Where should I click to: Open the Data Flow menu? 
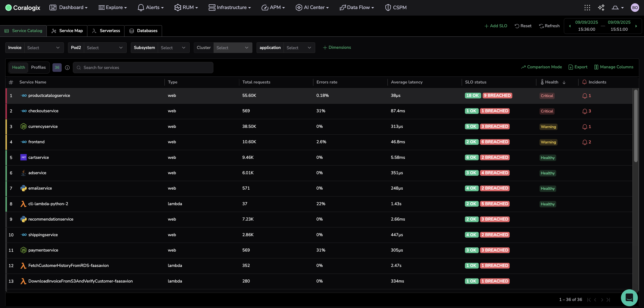[357, 7]
